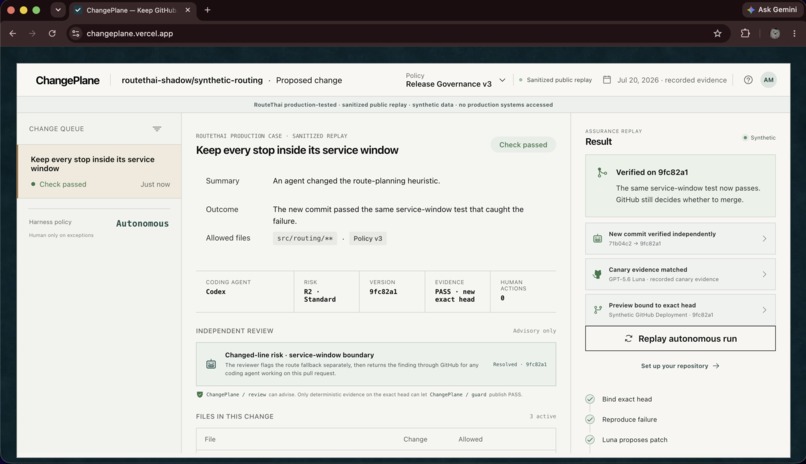Click the Reproduce failure check circle
The width and height of the screenshot is (806, 464).
[590, 419]
